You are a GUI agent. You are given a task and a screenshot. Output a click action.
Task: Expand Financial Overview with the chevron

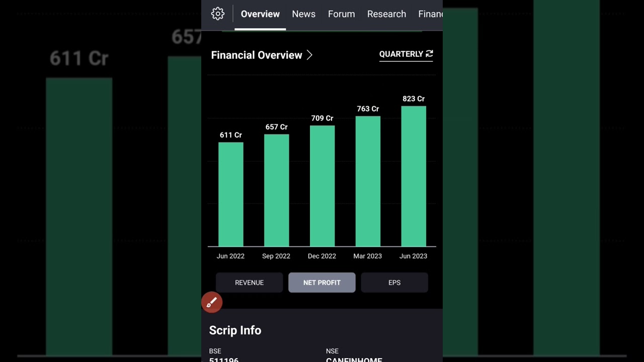pyautogui.click(x=309, y=55)
